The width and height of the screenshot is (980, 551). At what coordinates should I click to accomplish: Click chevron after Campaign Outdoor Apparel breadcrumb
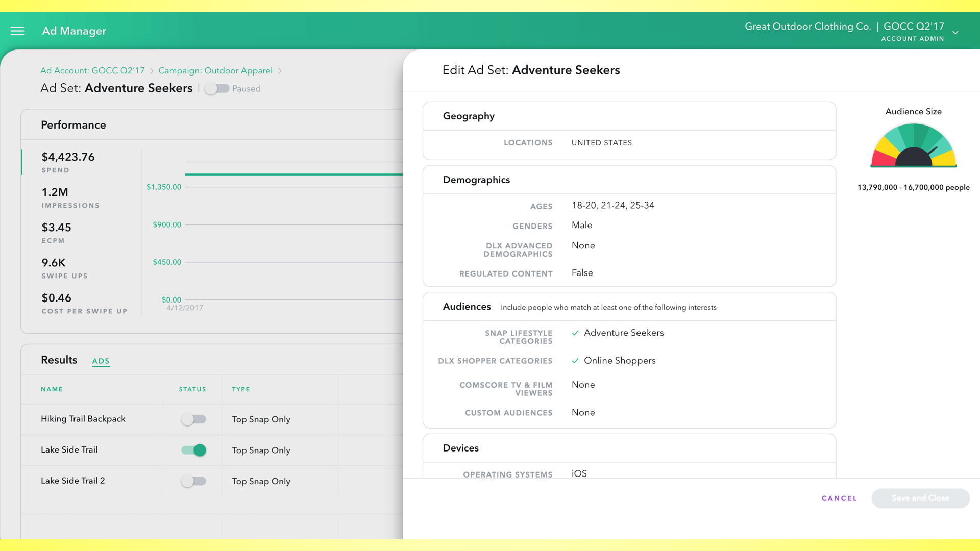(x=280, y=71)
